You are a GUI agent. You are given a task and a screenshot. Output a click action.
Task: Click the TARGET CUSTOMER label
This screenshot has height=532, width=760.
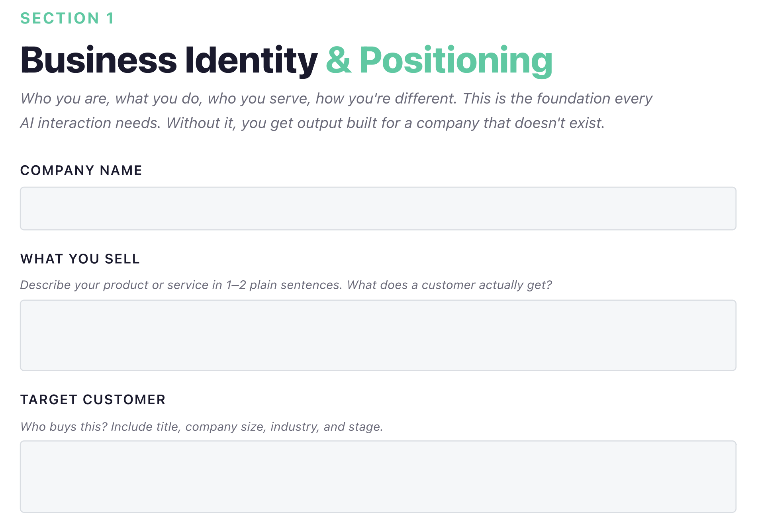pyautogui.click(x=93, y=399)
